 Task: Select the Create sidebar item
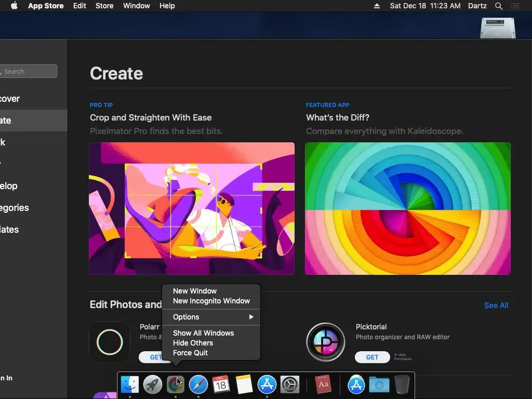[34, 121]
